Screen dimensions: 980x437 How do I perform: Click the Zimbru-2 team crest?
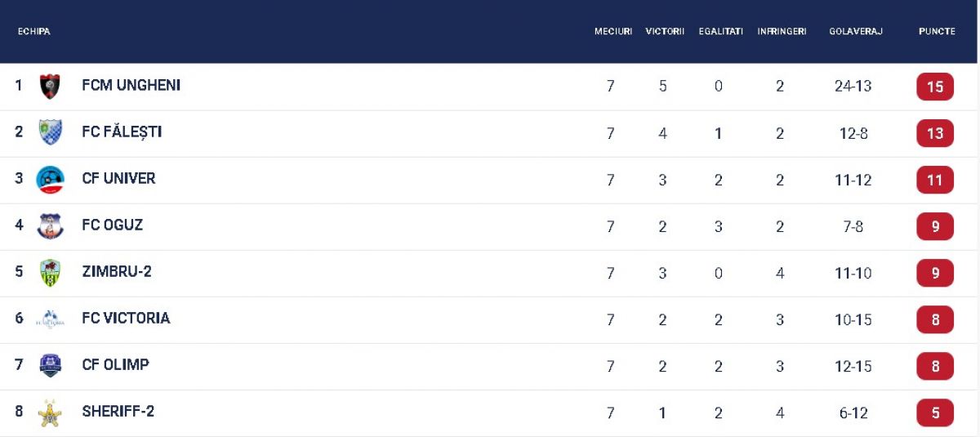click(50, 272)
